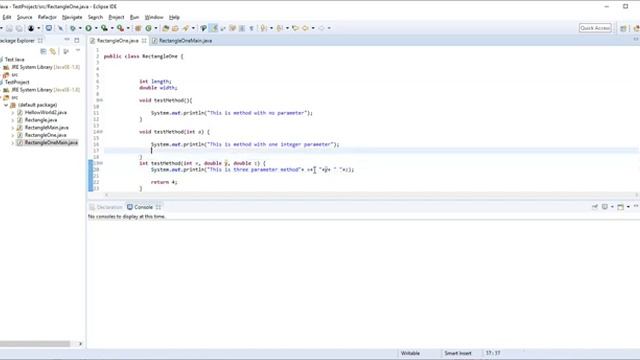Click the Next Annotation toolbar icon

(x=264, y=28)
